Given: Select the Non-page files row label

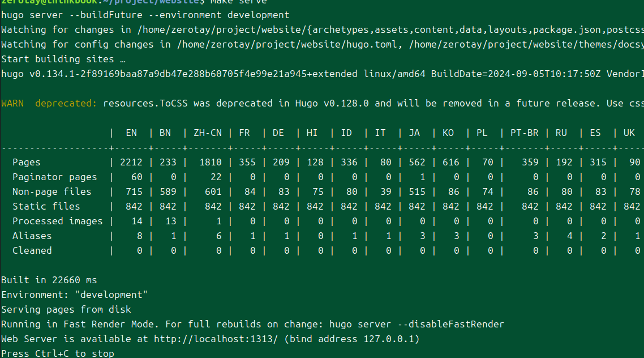Looking at the screenshot, I should click(52, 191).
